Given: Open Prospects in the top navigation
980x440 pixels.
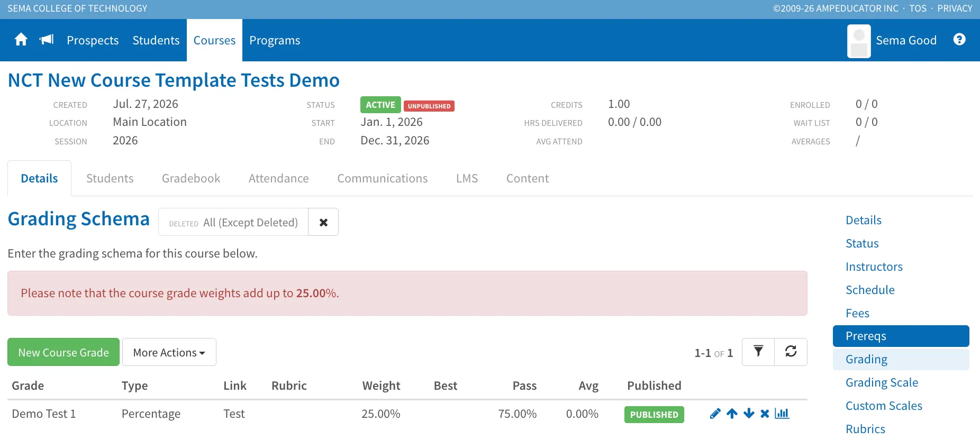Looking at the screenshot, I should tap(93, 40).
